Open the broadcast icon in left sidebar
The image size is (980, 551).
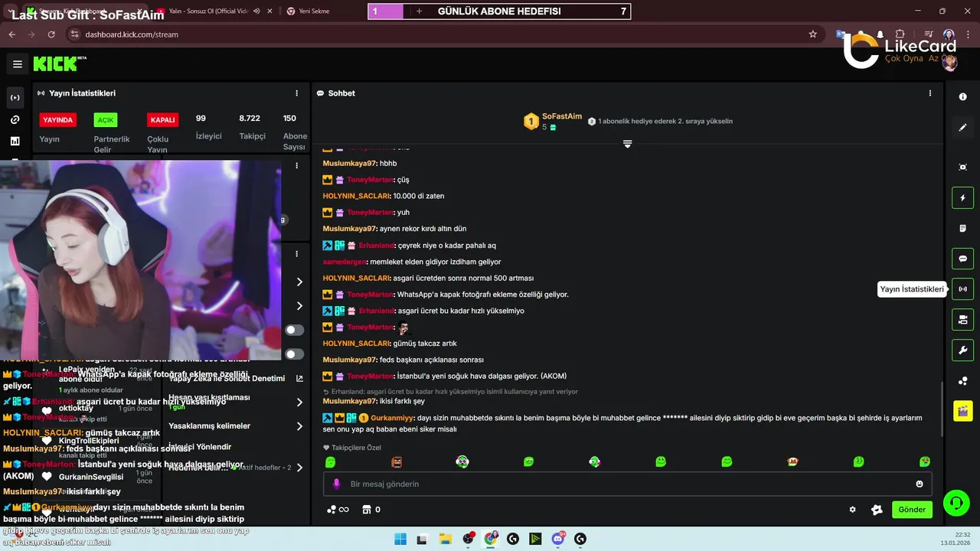[15, 98]
